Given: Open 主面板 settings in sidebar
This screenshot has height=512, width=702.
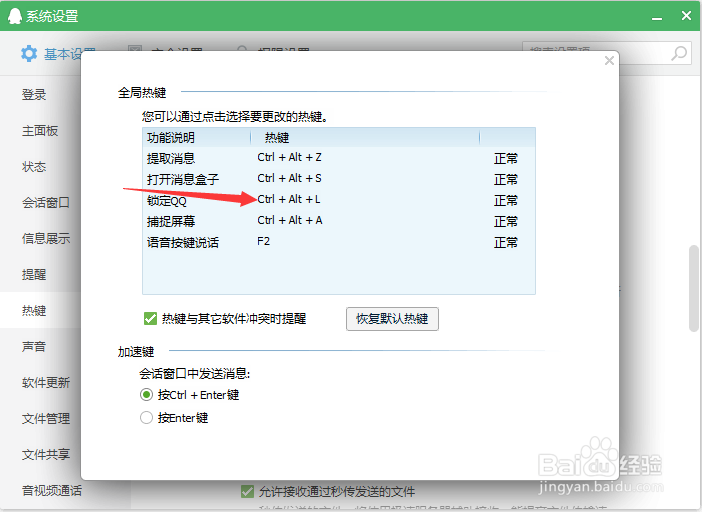Looking at the screenshot, I should (x=40, y=130).
